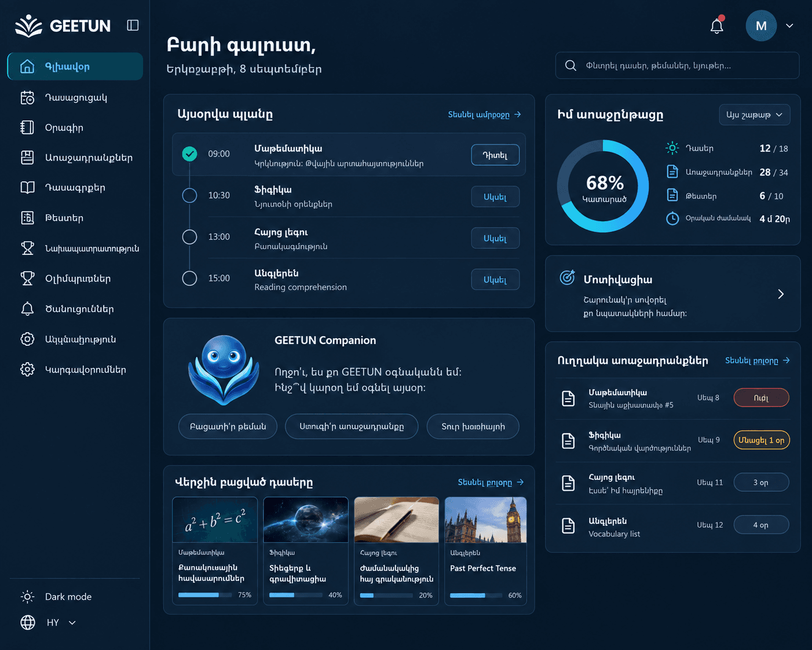
Task: Click the Ստուգի'ր առաջադրանքը suggestion
Action: coord(352,426)
